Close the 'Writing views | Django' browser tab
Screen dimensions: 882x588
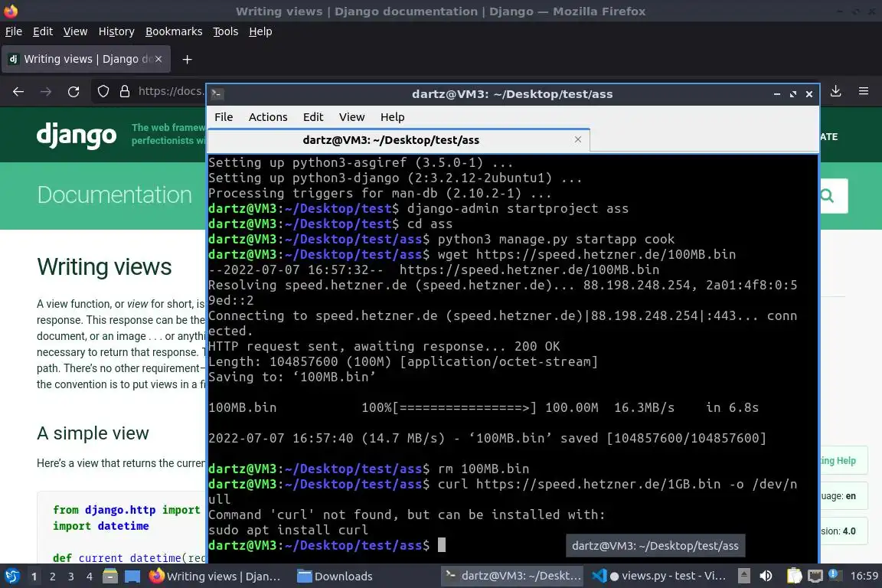pyautogui.click(x=158, y=59)
